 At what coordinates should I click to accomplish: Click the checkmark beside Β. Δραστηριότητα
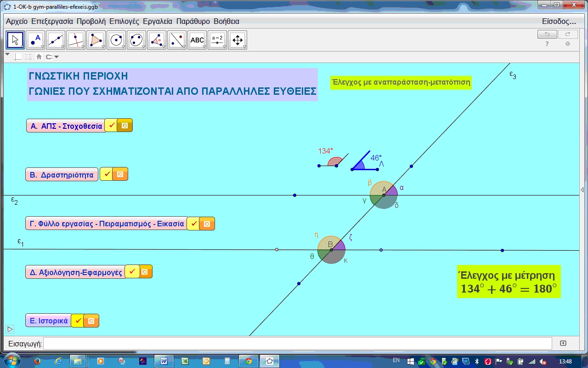(x=106, y=174)
